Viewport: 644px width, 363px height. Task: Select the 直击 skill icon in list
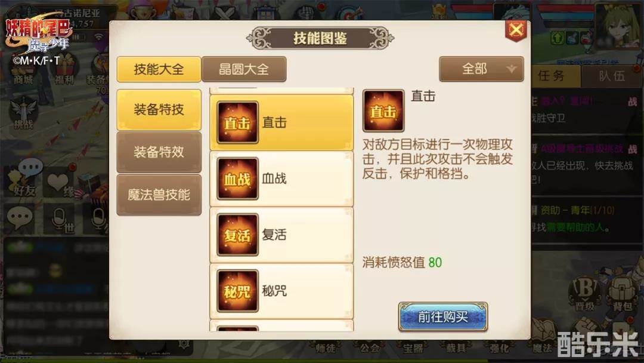pos(237,122)
